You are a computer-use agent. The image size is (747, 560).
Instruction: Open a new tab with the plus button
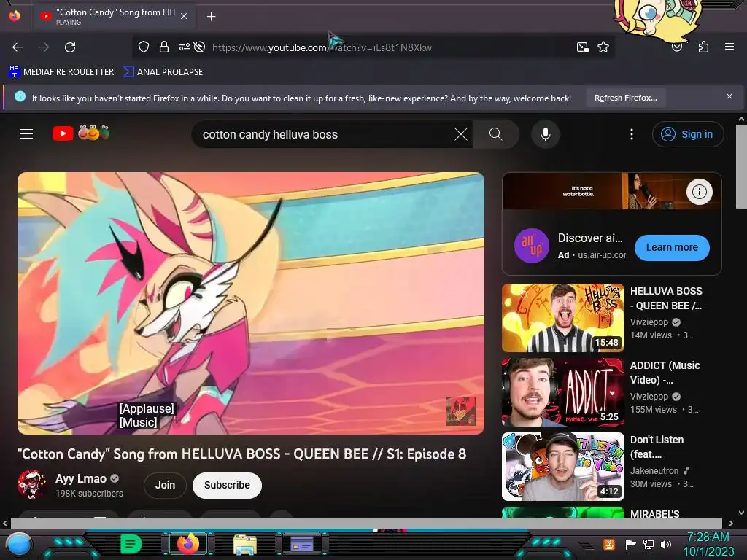pos(211,17)
